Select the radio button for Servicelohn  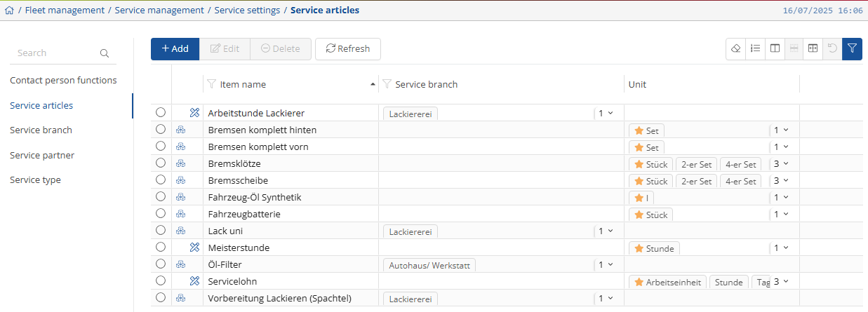tap(161, 281)
